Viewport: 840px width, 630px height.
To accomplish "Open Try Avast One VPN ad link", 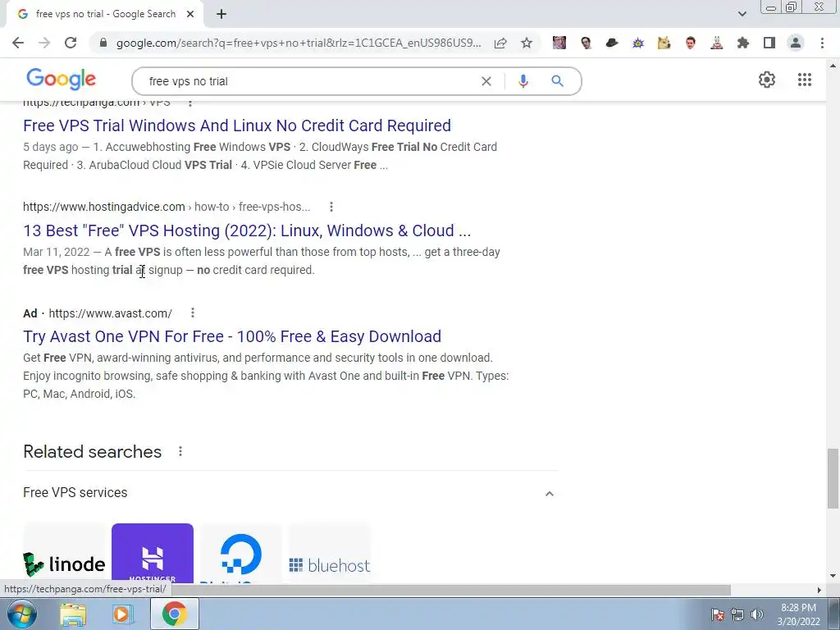I will [x=232, y=336].
